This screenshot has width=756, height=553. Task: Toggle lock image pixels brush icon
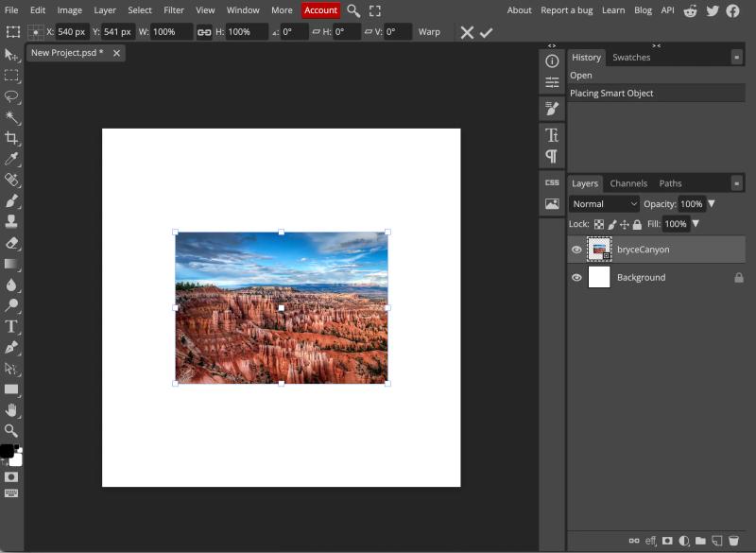click(x=611, y=224)
